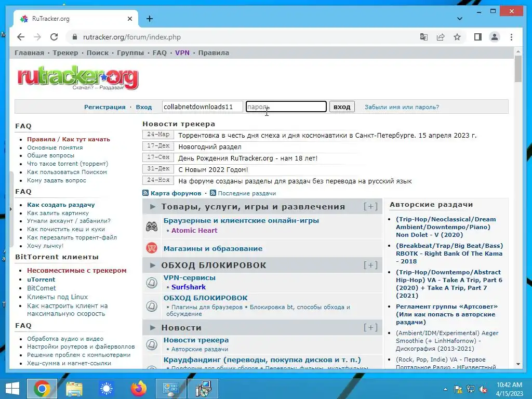This screenshot has width=532, height=399.
Task: Open the Chrome three-dot menu
Action: click(511, 37)
